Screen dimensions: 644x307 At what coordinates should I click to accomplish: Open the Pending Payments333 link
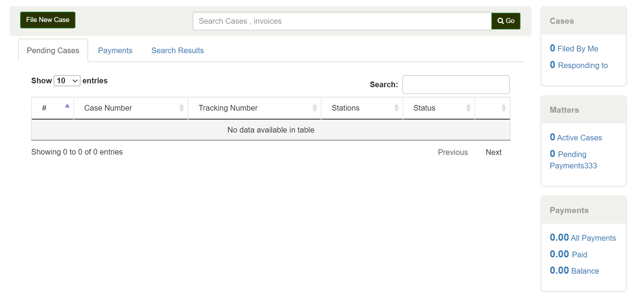[573, 160]
